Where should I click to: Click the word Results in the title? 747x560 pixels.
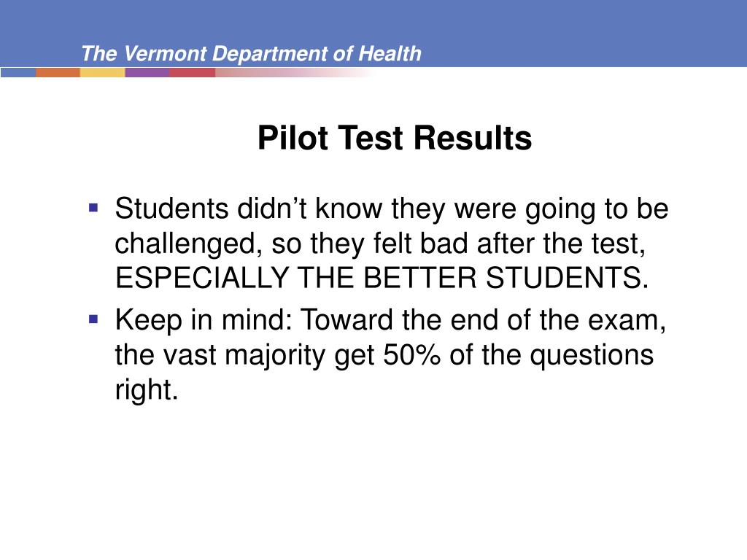coord(472,139)
